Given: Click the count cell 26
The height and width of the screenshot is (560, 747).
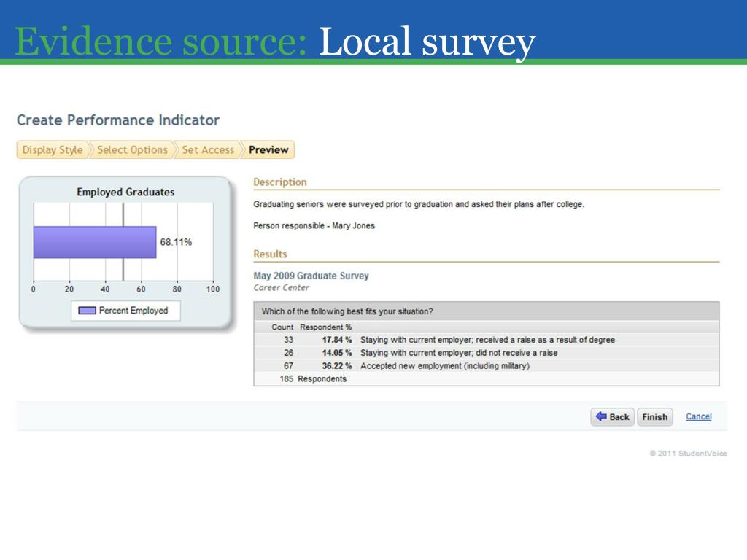Looking at the screenshot, I should click(x=288, y=353).
